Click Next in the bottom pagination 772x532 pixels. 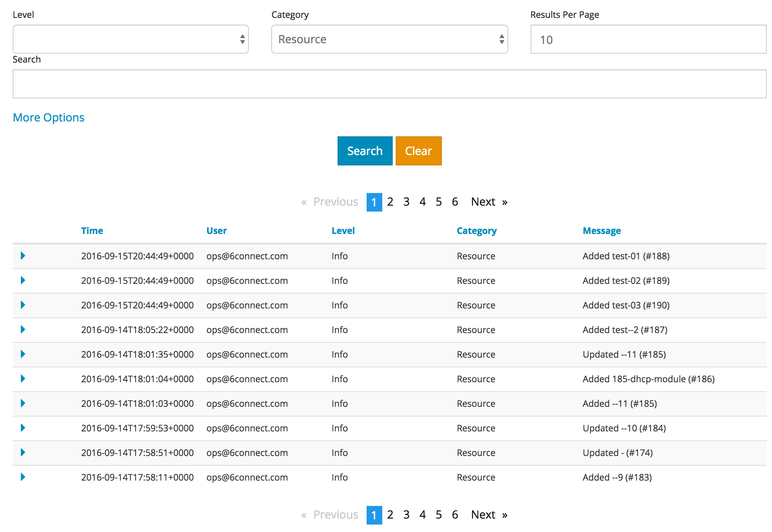(x=483, y=515)
